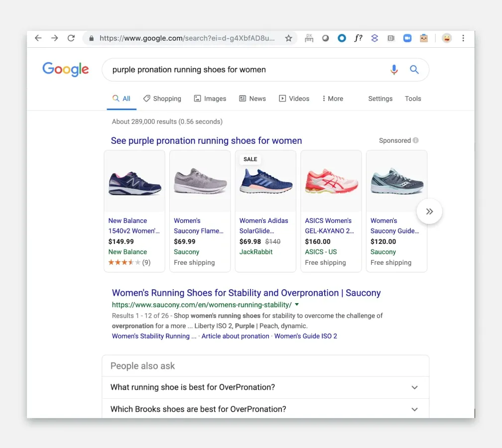Expand 'Which Brooks shoes are best for OverPronation?'

(x=265, y=409)
